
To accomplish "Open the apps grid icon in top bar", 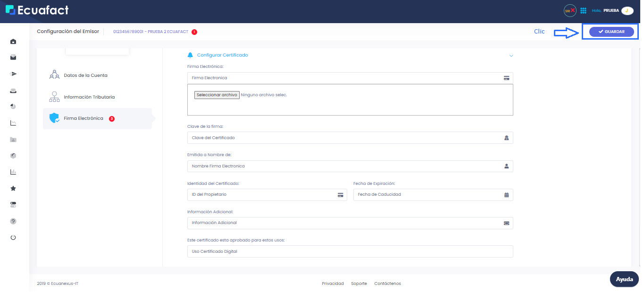I will 584,10.
